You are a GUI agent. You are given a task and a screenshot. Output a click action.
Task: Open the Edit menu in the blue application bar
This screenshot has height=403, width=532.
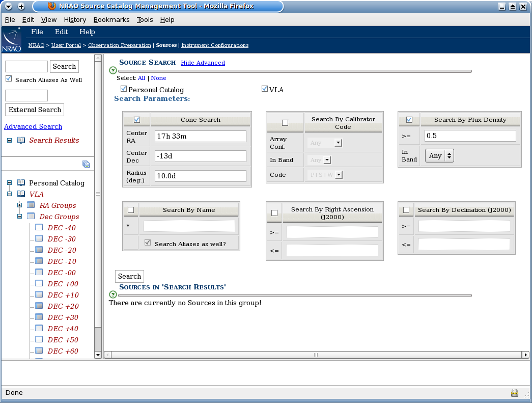pos(61,32)
